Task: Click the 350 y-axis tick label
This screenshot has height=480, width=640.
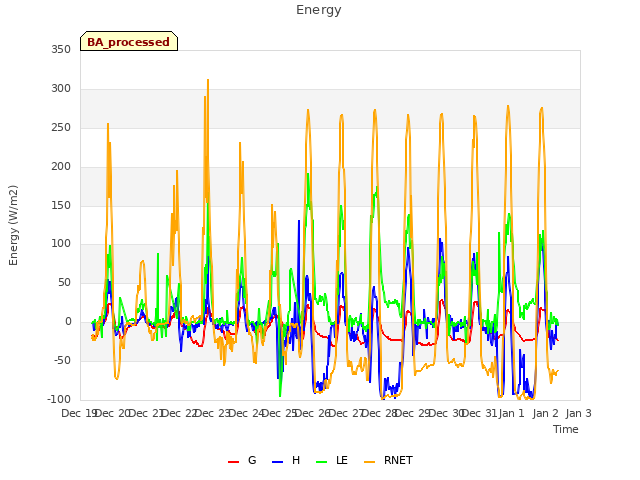Action: [61, 49]
